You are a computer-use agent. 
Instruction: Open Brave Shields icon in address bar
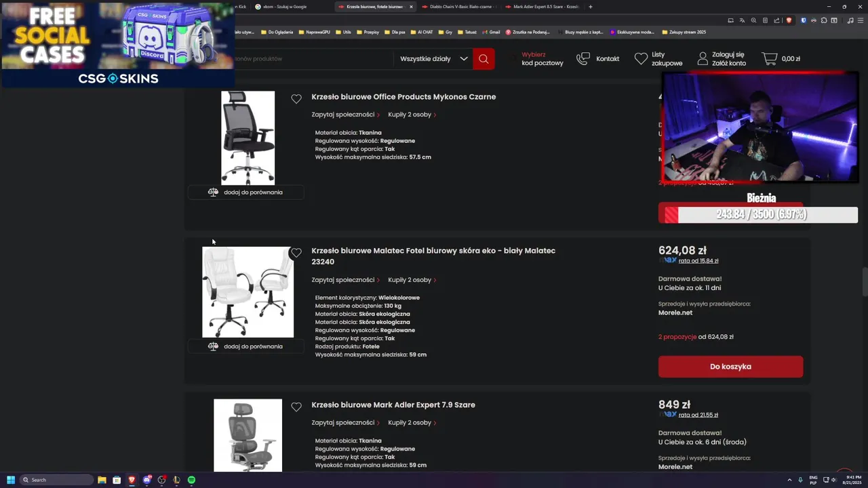(789, 20)
